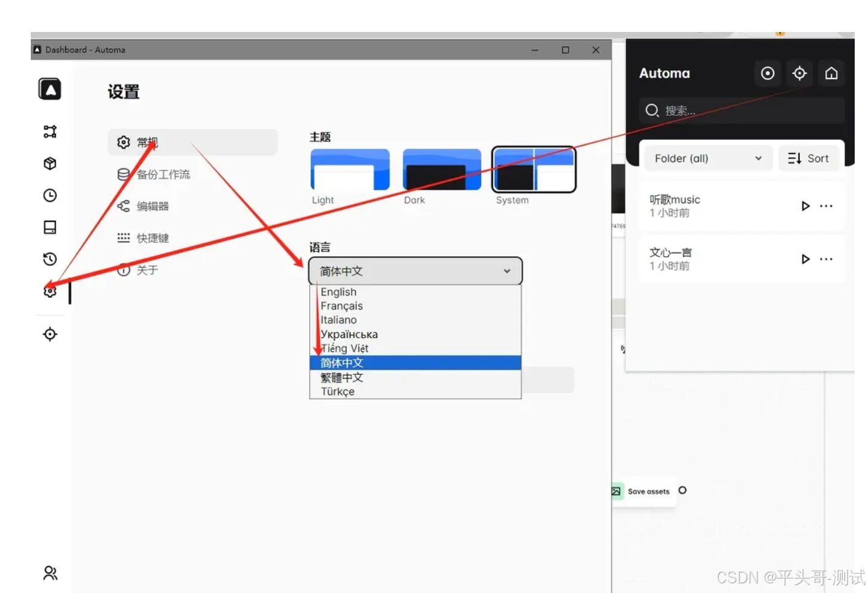The image size is (868, 593).
Task: Click record button in Automa popup
Action: click(768, 74)
